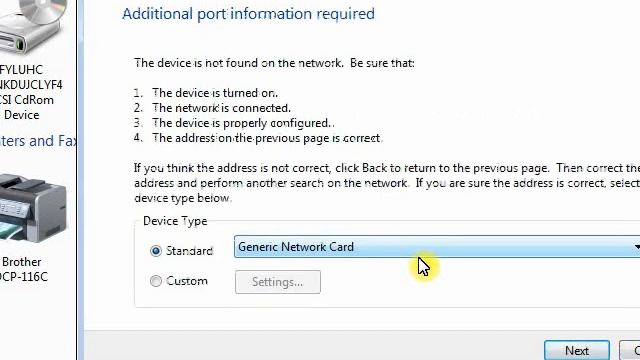Click the partially visible Cancel button
The width and height of the screenshot is (640, 360).
tap(630, 350)
